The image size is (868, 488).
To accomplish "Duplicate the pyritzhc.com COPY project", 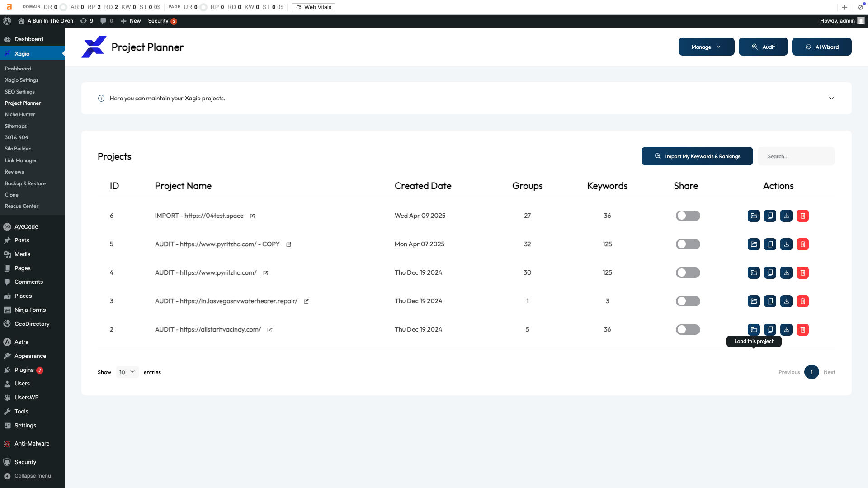I will [x=770, y=244].
